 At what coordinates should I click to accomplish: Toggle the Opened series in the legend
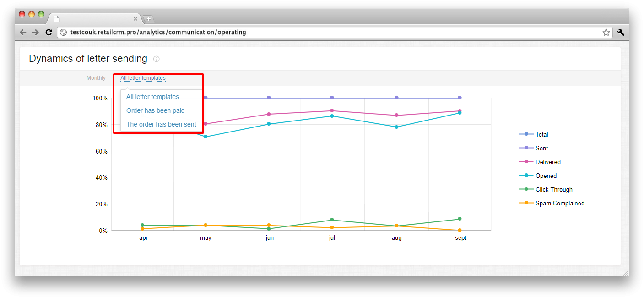click(538, 176)
